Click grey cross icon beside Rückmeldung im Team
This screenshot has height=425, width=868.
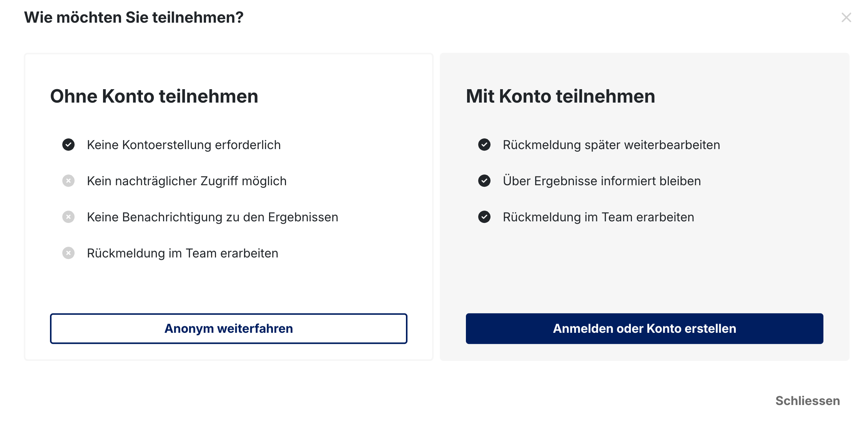68,253
